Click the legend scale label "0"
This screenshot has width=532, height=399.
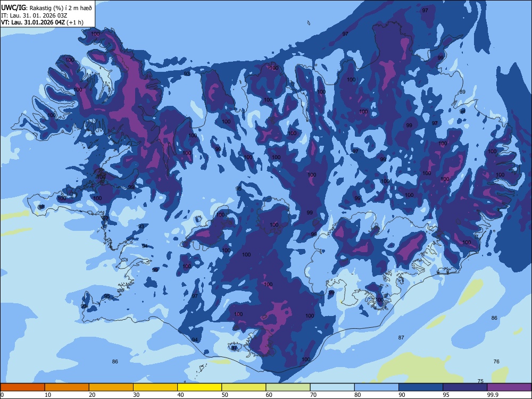tap(2, 395)
